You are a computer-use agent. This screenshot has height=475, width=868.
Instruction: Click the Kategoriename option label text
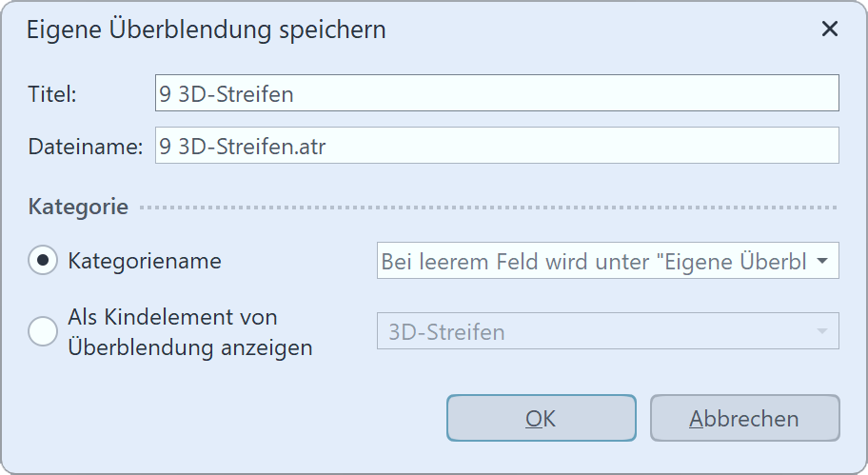coord(145,261)
